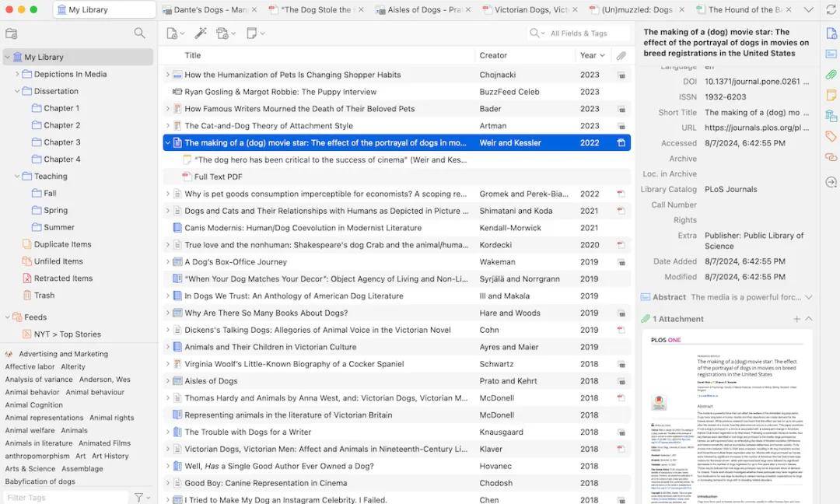The image size is (840, 504).
Task: Jump to Attachments via green paperclip icon
Action: click(831, 75)
